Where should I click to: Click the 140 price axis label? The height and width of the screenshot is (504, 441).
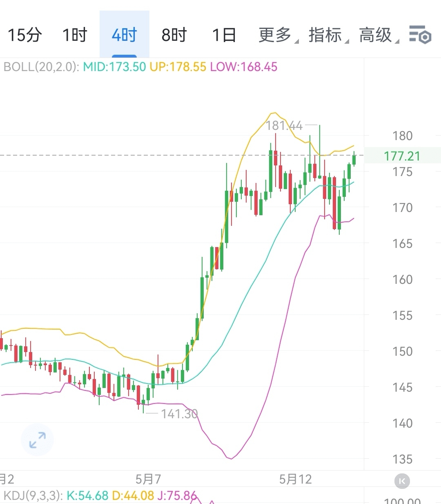click(x=403, y=423)
